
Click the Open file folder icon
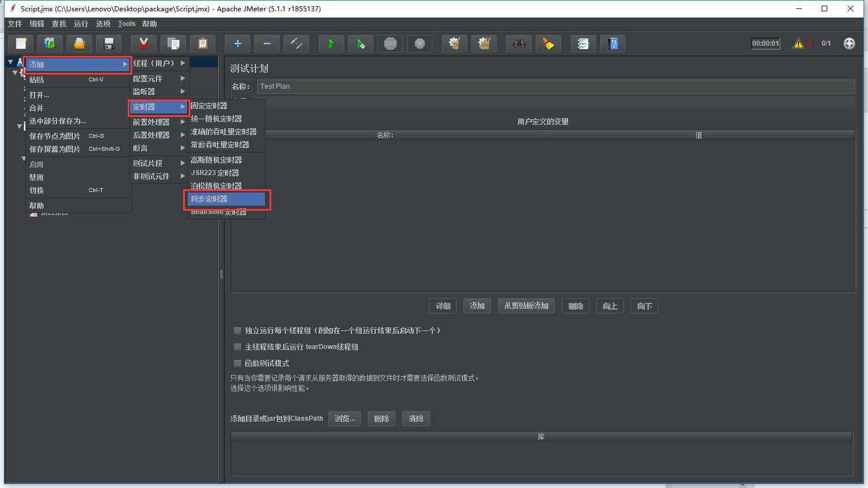[x=80, y=43]
